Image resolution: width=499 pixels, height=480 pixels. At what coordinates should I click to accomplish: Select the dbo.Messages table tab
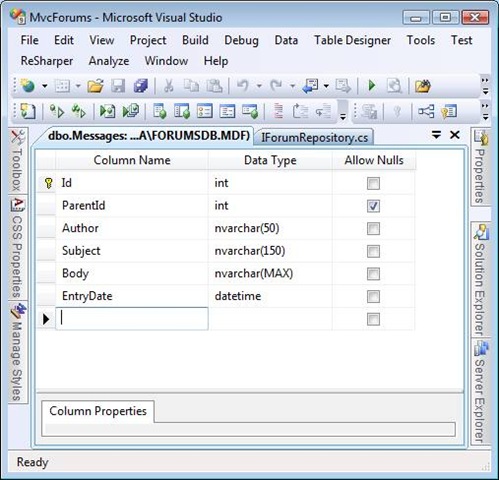pyautogui.click(x=149, y=136)
